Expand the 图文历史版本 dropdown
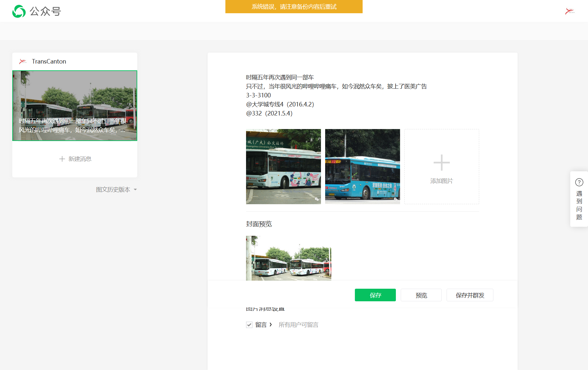 coord(116,189)
